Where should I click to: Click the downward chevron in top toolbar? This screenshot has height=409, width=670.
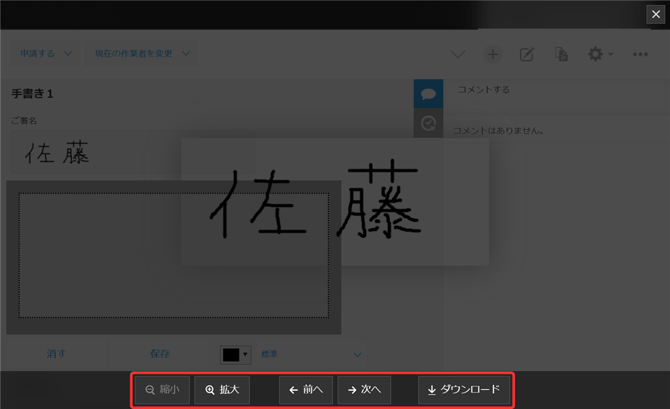point(458,54)
